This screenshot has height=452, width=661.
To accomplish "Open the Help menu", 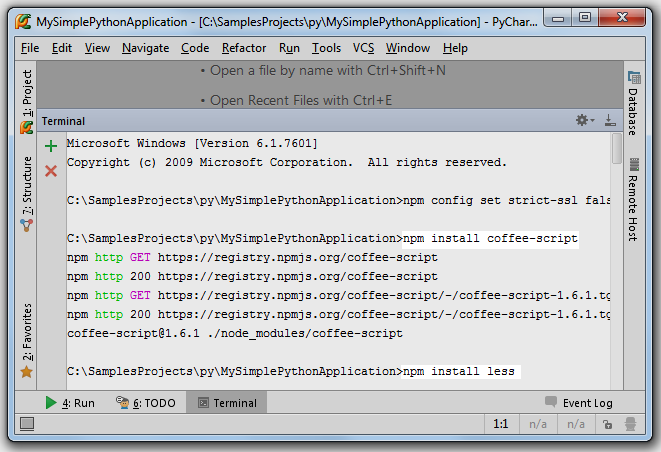I will click(455, 48).
